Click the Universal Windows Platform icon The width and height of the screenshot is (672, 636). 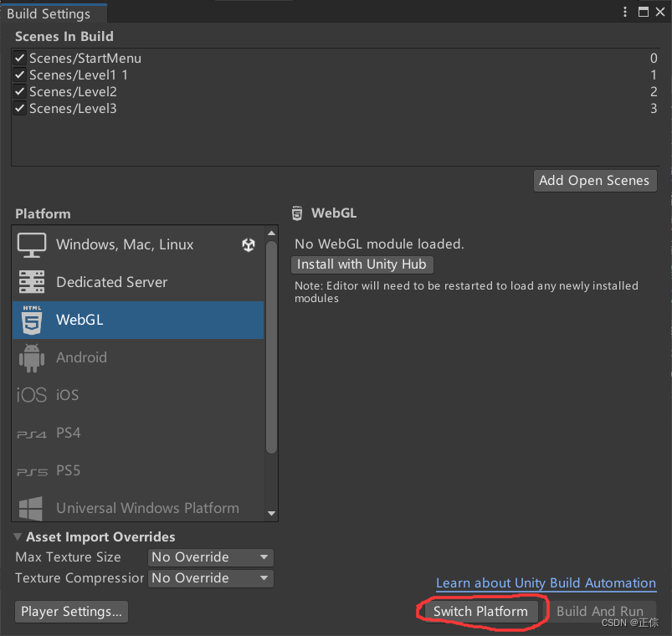pyautogui.click(x=32, y=508)
